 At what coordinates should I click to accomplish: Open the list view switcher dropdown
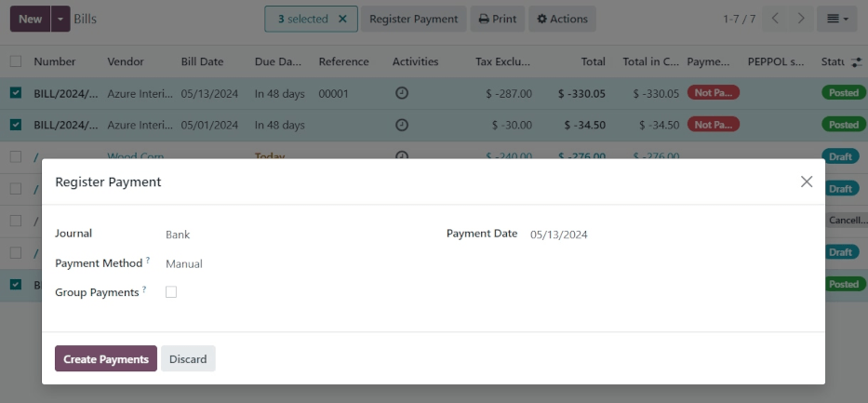coord(837,19)
